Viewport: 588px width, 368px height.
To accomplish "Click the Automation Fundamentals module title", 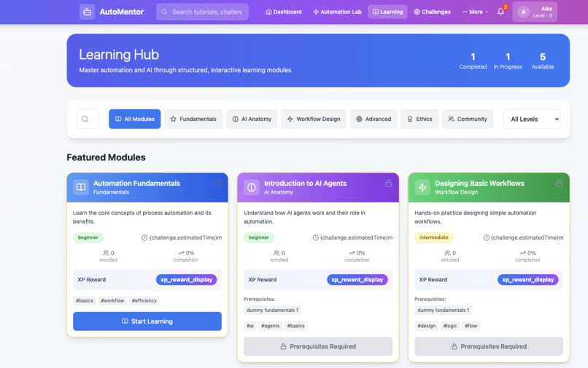I will [137, 183].
